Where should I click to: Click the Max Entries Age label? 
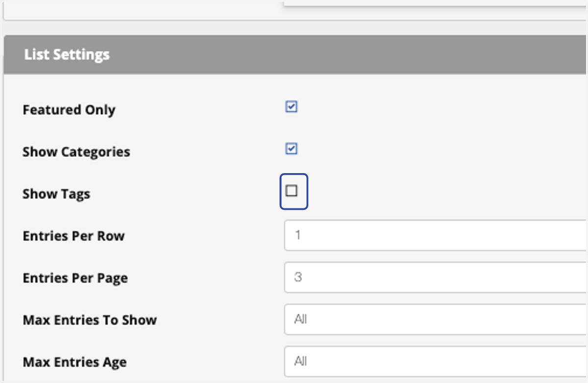(74, 362)
